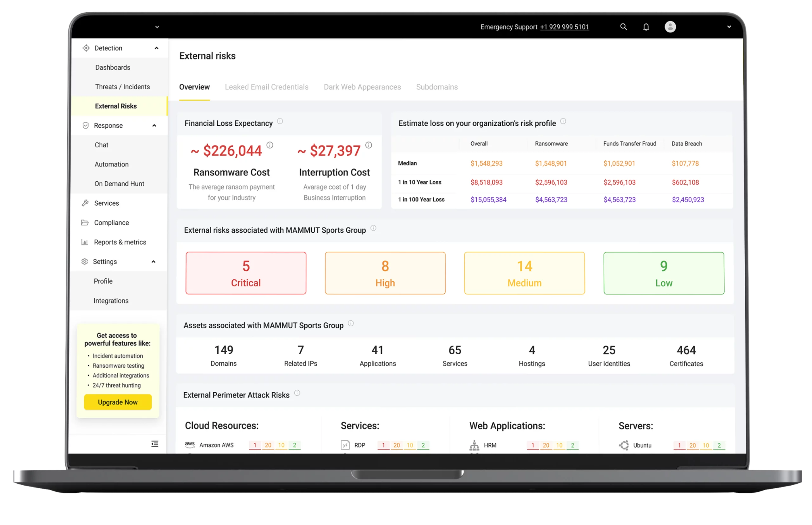Screen dimensions: 812x525
Task: Click the Upgrade Now button
Action: click(x=117, y=402)
